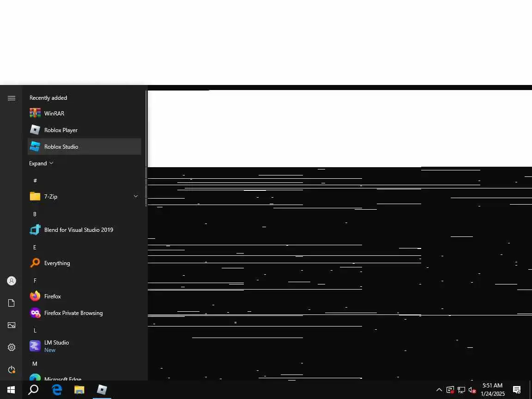Click the muted volume tray icon

pyautogui.click(x=472, y=390)
